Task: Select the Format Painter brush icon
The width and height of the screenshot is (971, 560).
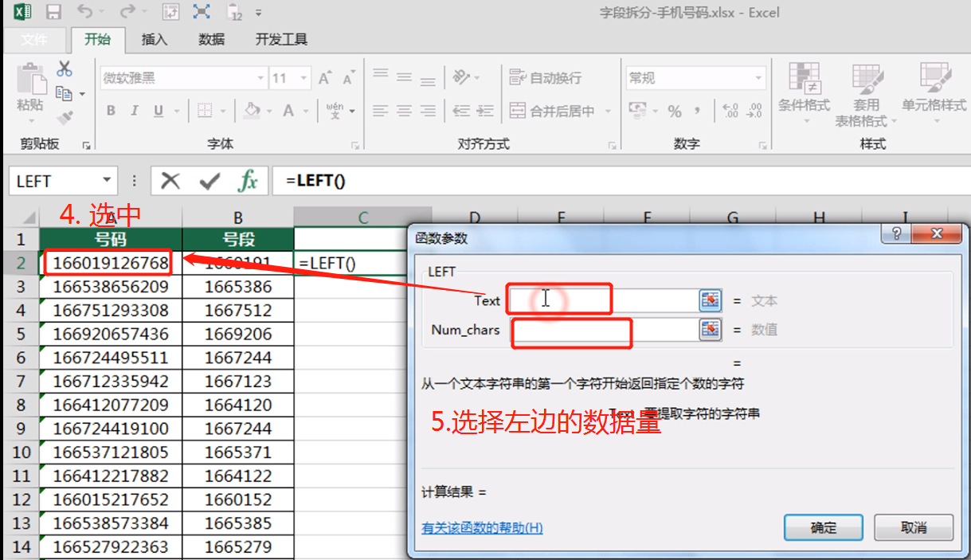Action: pyautogui.click(x=65, y=118)
